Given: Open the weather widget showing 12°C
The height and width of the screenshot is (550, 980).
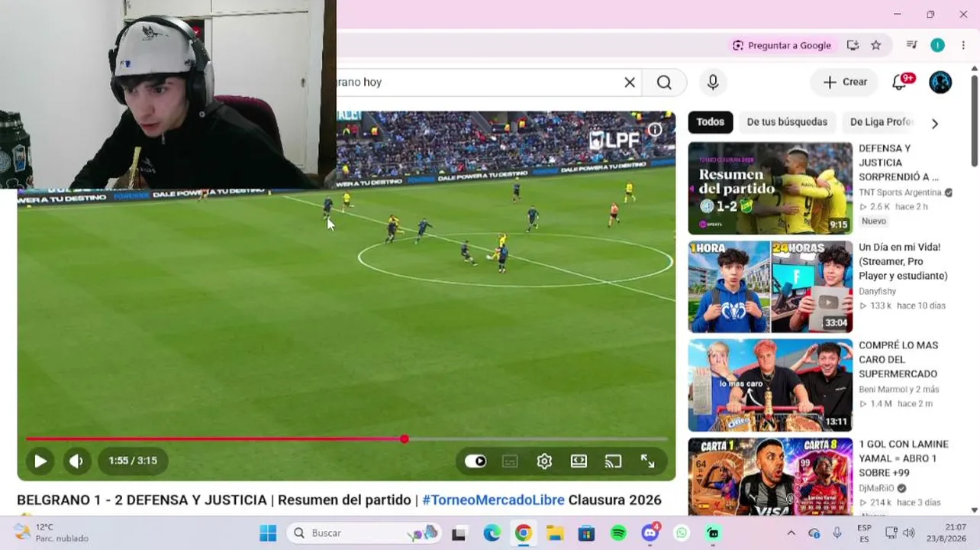Looking at the screenshot, I should (52, 533).
